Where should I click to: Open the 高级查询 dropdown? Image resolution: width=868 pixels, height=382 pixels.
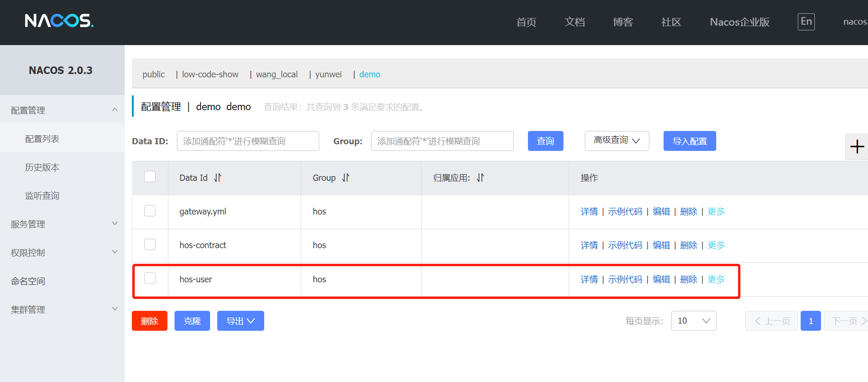click(617, 141)
